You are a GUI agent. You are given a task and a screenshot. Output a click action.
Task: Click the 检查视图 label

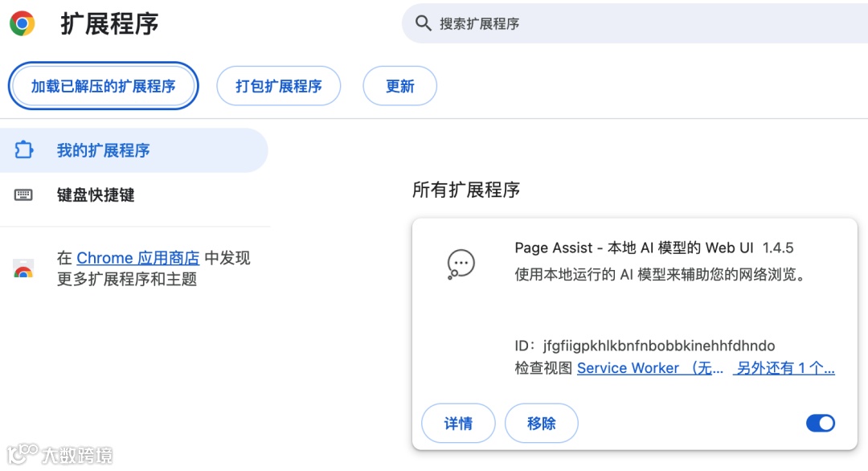tap(543, 368)
